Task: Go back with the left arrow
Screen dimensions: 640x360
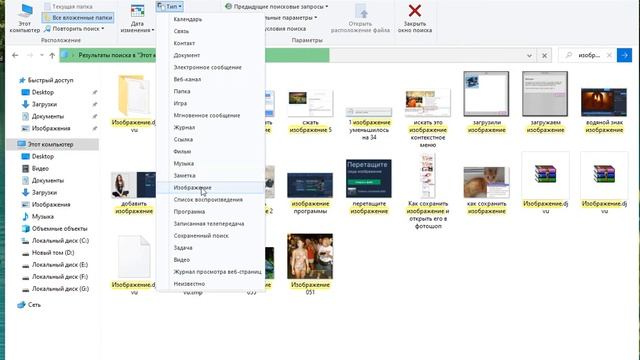Action: pos(15,55)
